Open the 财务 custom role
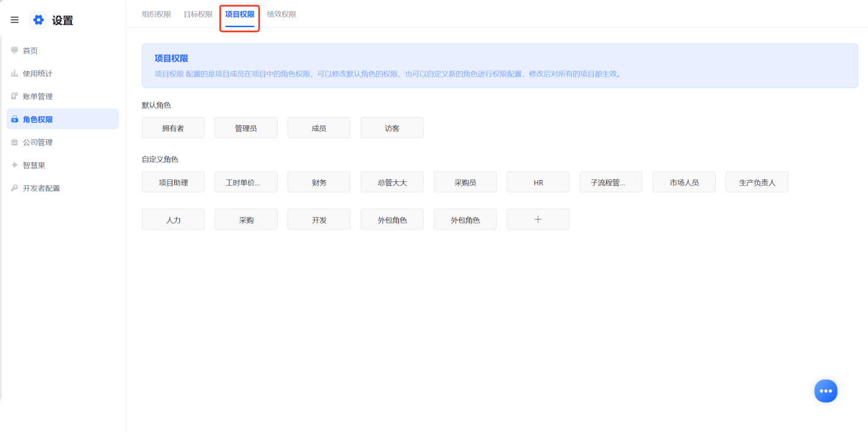The image size is (868, 432). [319, 182]
